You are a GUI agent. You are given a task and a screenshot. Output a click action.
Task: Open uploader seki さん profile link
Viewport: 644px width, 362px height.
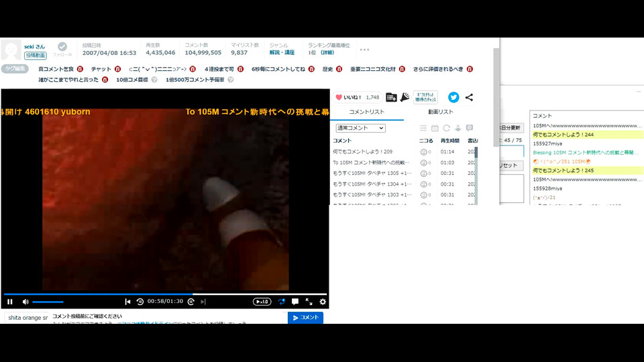(x=34, y=47)
